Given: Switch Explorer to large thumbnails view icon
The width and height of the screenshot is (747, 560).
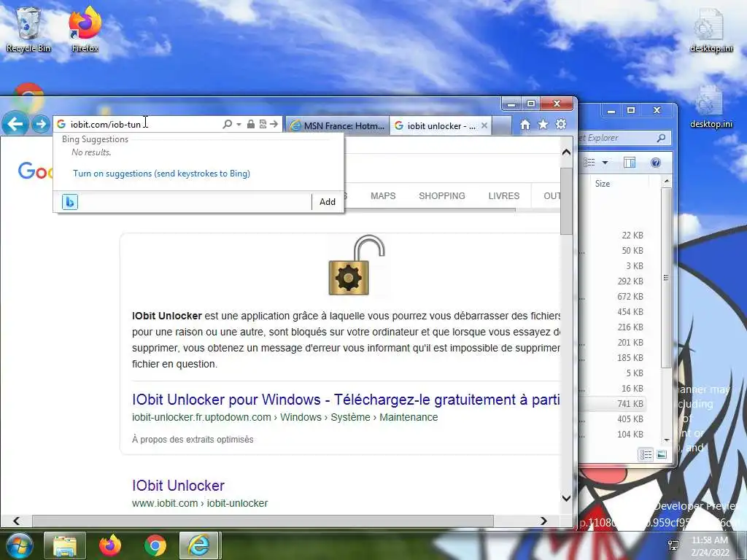Looking at the screenshot, I should pos(662,455).
